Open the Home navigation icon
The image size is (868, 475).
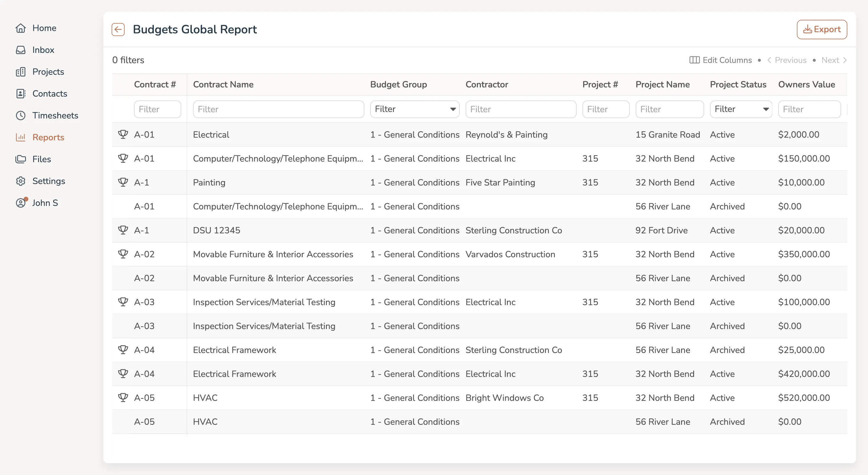point(21,28)
